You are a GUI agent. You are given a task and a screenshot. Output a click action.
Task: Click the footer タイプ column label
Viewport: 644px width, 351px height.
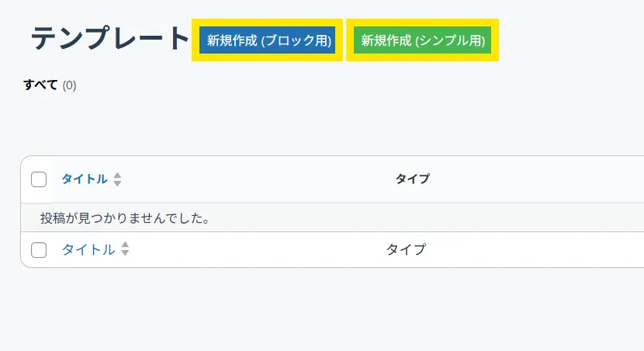pyautogui.click(x=406, y=249)
